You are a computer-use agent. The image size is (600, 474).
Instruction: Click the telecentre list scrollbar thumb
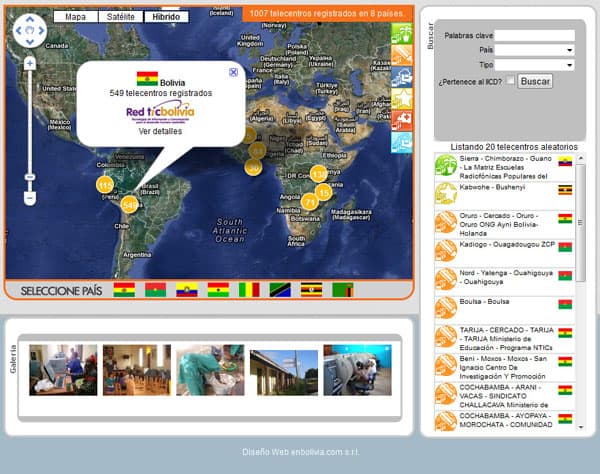point(580,223)
